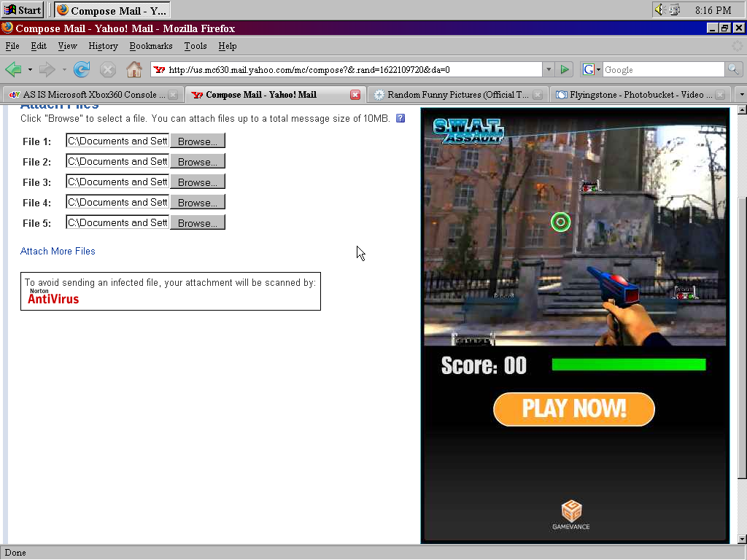Click Browse for File 3
This screenshot has height=560, width=747.
pos(197,182)
